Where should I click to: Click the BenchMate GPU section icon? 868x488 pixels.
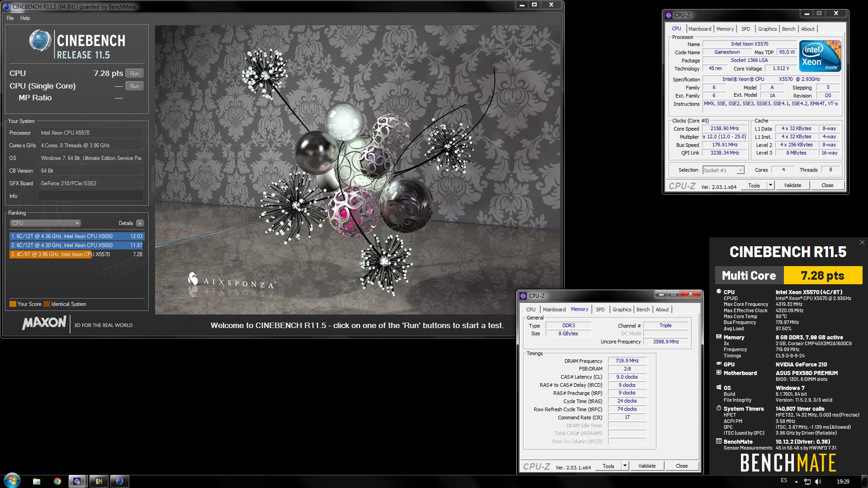coord(719,364)
